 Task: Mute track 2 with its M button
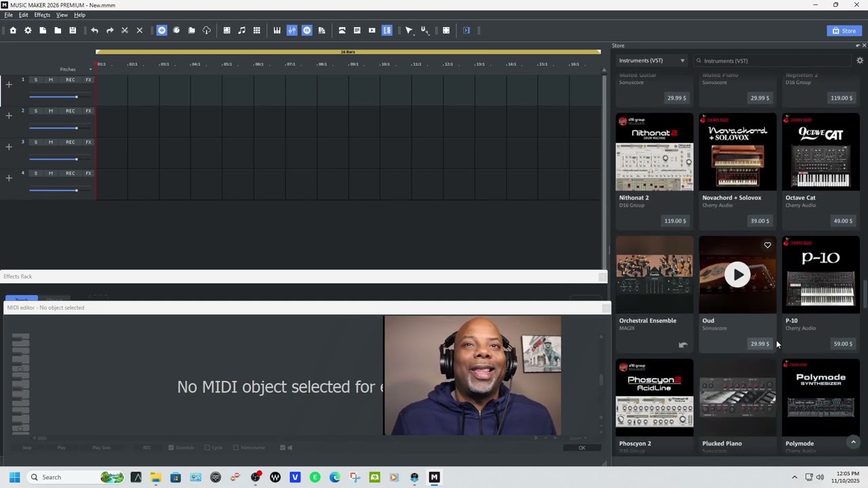[50, 111]
